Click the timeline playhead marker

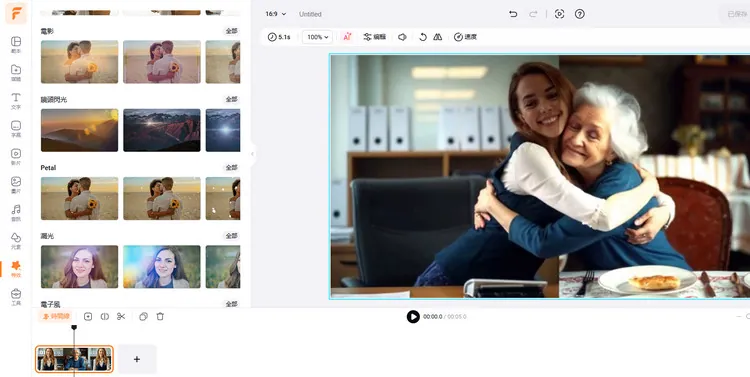click(74, 327)
